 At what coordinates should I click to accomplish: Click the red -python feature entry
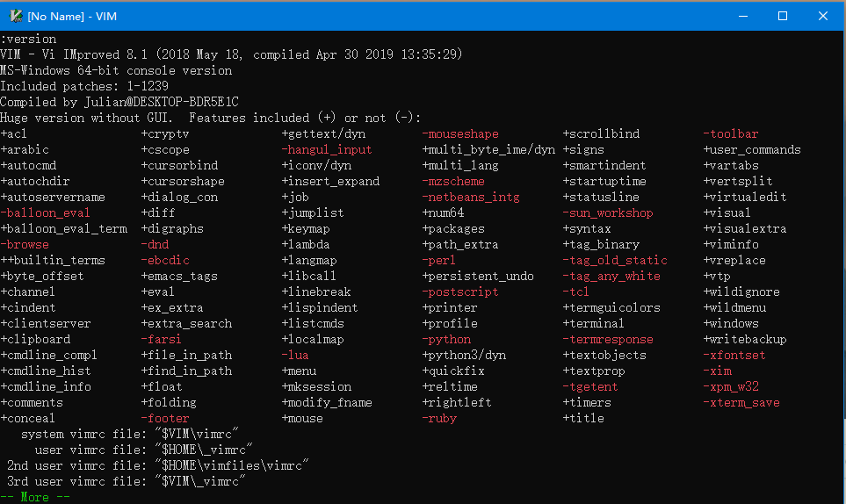[x=446, y=339]
